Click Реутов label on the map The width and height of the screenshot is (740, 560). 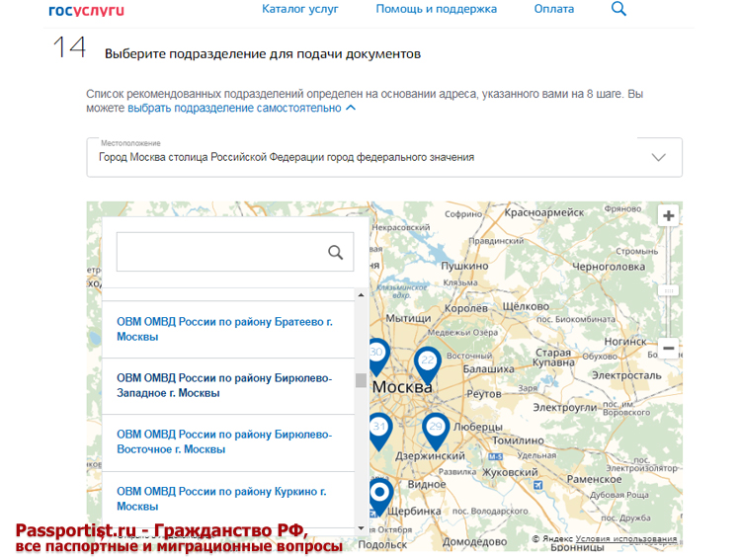tap(484, 394)
